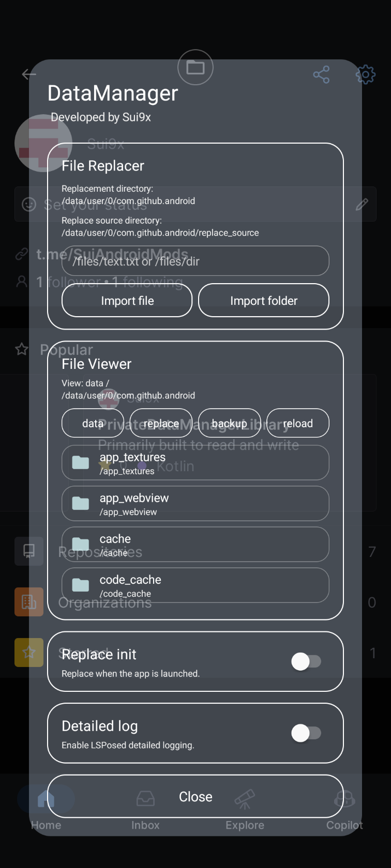Tap the Organizations icon in background profile
Screen dimensions: 391x868
[29, 602]
